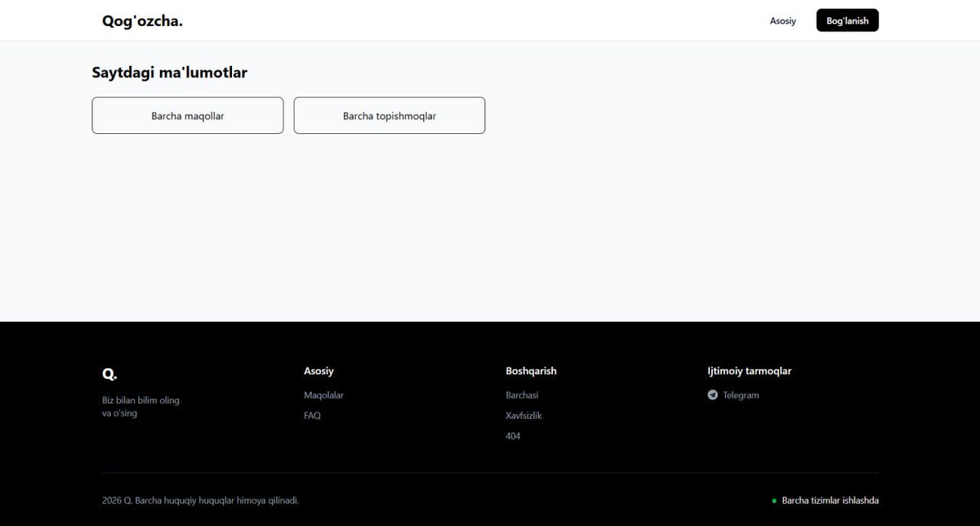Screen dimensions: 980x526
Task: Click the Telegram icon in footer
Action: point(712,395)
